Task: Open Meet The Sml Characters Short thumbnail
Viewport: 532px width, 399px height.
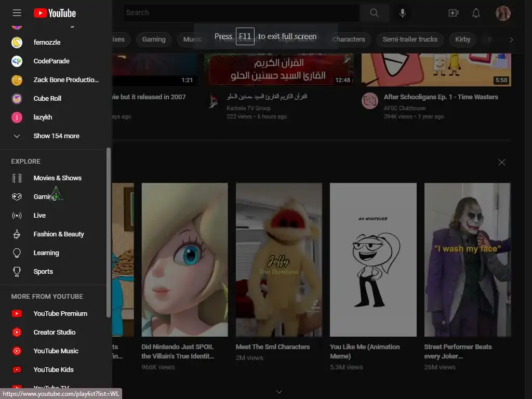Action: pyautogui.click(x=279, y=260)
